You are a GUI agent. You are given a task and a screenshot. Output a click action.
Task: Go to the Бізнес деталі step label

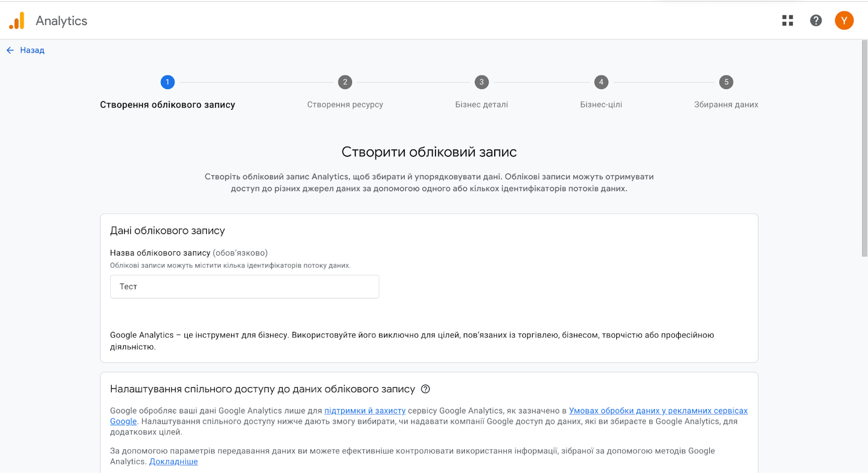(482, 105)
